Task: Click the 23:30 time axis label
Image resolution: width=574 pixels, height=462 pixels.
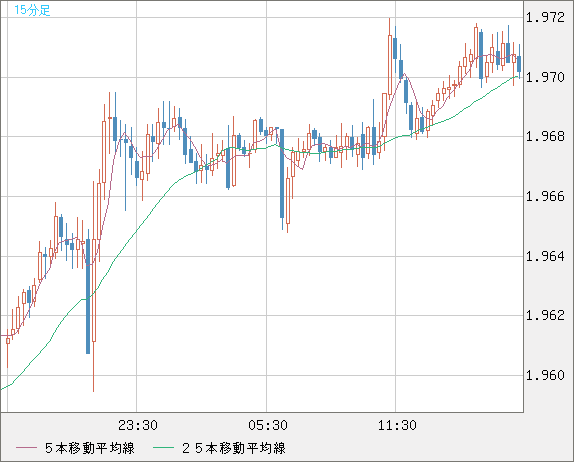Action: pos(138,425)
